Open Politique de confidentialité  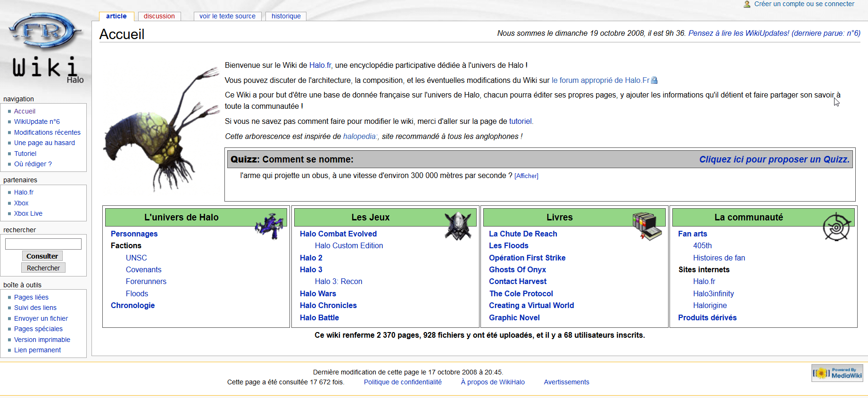[x=403, y=382]
